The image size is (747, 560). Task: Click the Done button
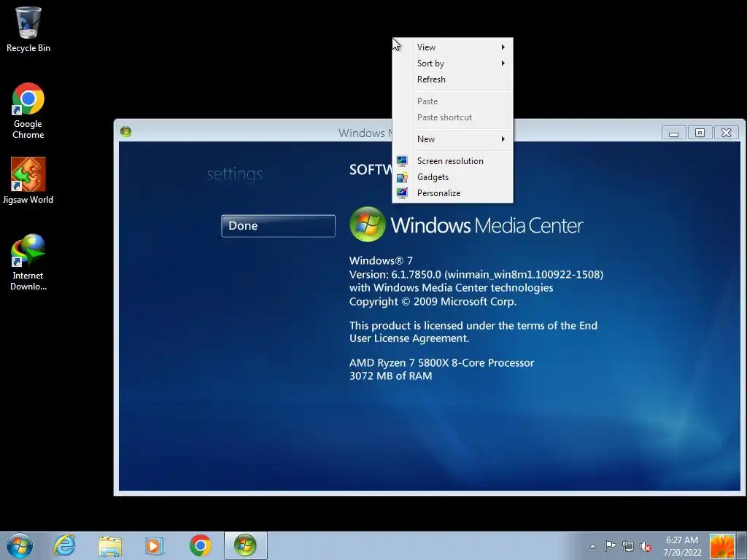[278, 226]
